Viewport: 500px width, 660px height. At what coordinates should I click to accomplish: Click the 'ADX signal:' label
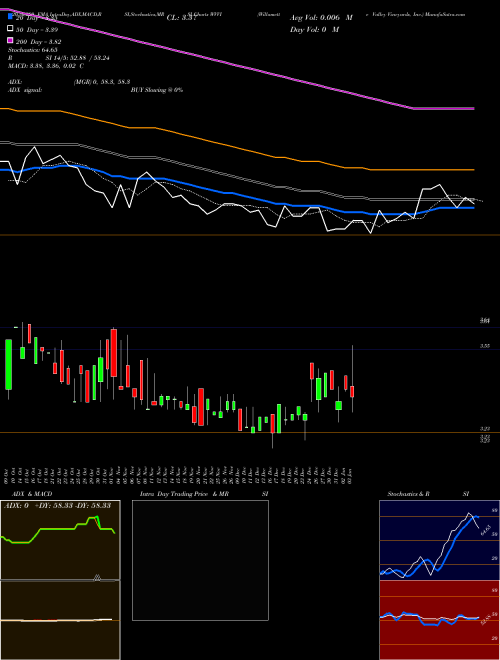pos(25,90)
